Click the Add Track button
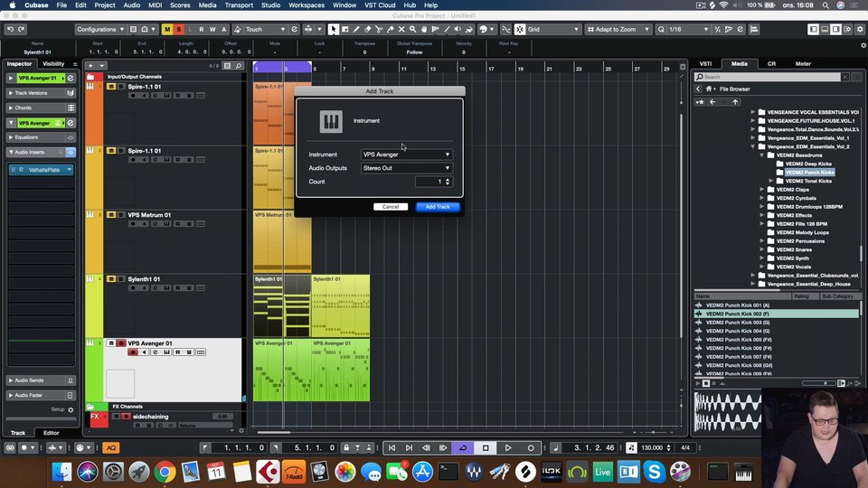 coord(438,207)
